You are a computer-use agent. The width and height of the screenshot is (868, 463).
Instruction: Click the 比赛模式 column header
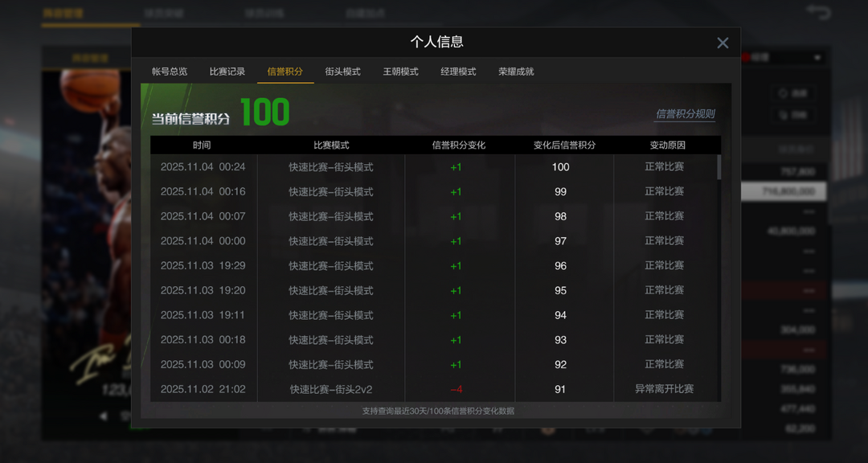click(x=332, y=145)
